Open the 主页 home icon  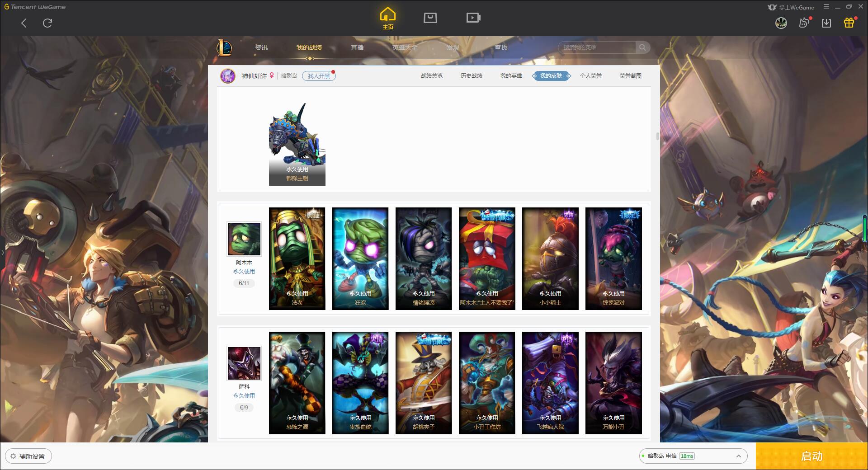click(x=387, y=19)
